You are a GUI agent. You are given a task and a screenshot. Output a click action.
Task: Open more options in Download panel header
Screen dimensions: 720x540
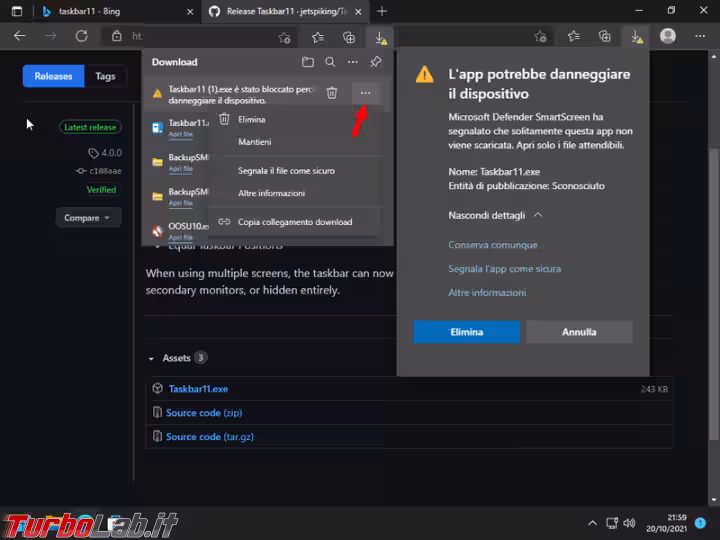tap(353, 62)
